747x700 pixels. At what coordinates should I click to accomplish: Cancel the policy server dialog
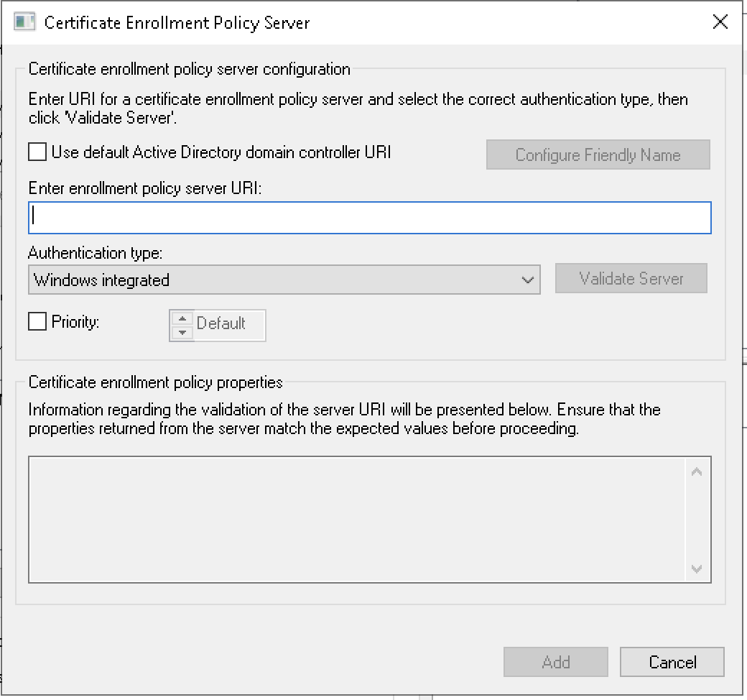pos(672,662)
